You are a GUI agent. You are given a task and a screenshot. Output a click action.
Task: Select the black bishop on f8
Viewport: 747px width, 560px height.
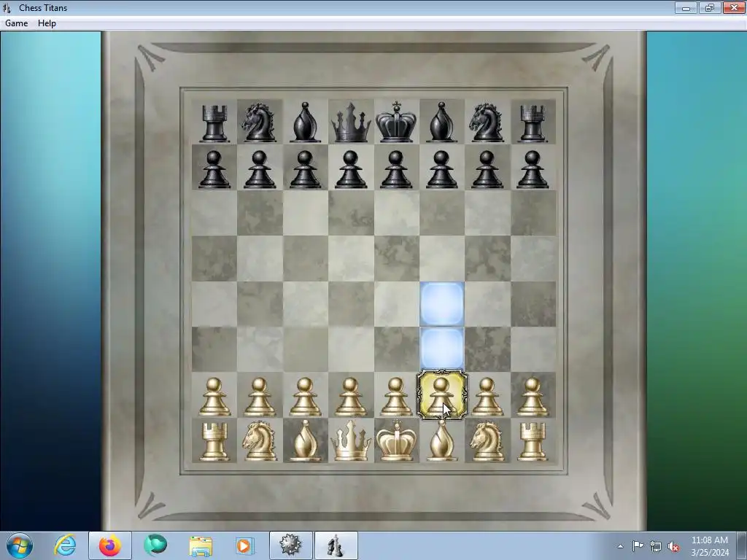[441, 122]
